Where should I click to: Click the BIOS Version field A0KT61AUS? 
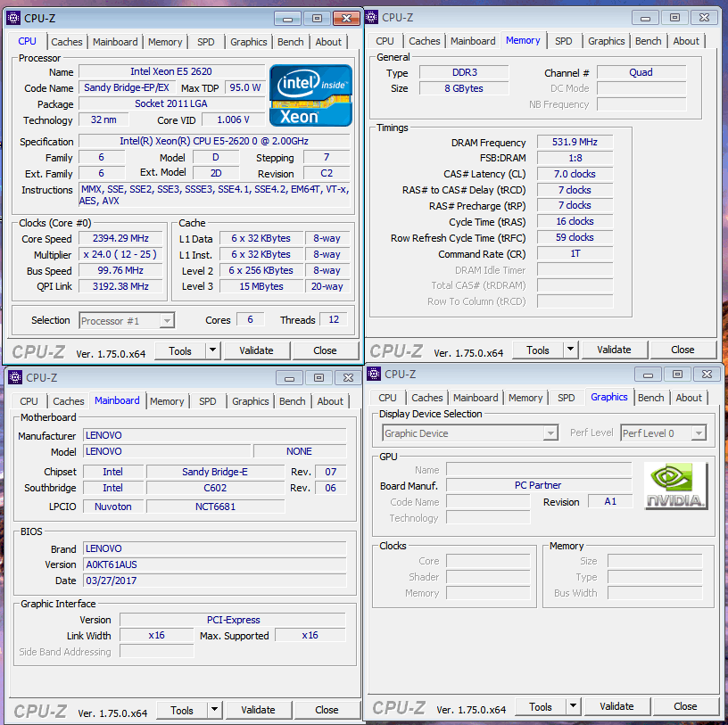pyautogui.click(x=215, y=564)
